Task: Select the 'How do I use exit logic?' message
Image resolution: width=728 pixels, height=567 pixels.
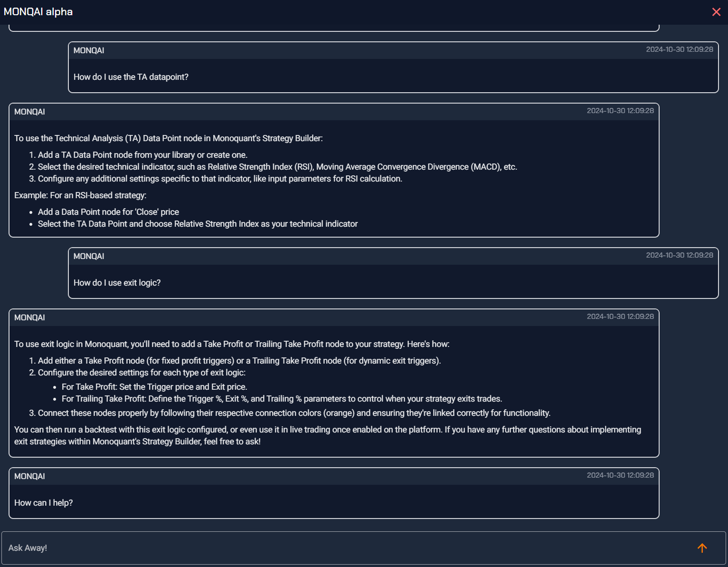Action: (117, 283)
